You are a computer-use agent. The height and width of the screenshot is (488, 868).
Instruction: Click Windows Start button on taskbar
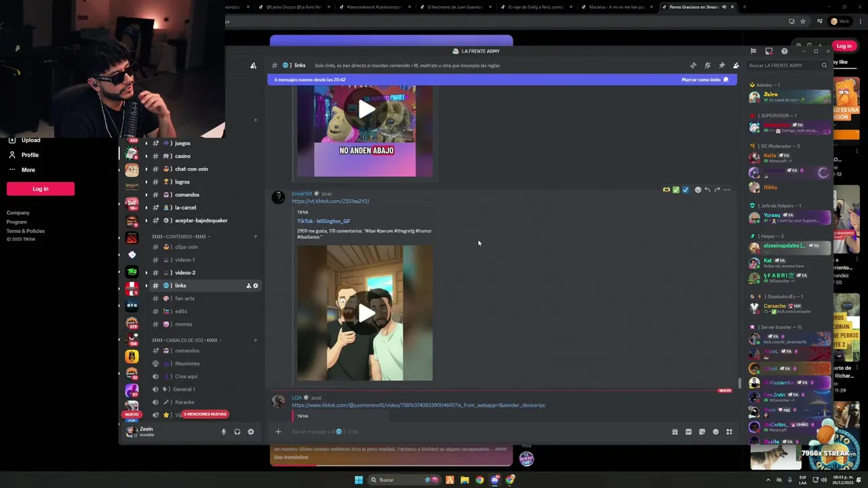(x=359, y=480)
